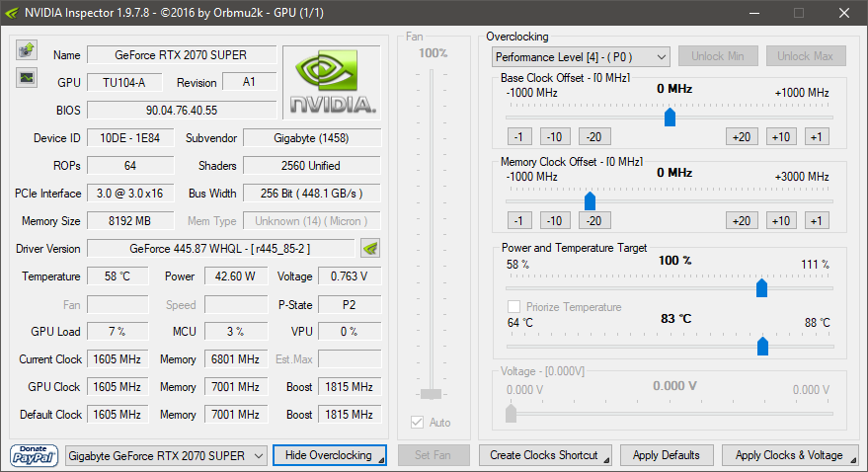The height and width of the screenshot is (472, 868).
Task: Click the Create Clocks Shortcut button
Action: (x=545, y=455)
